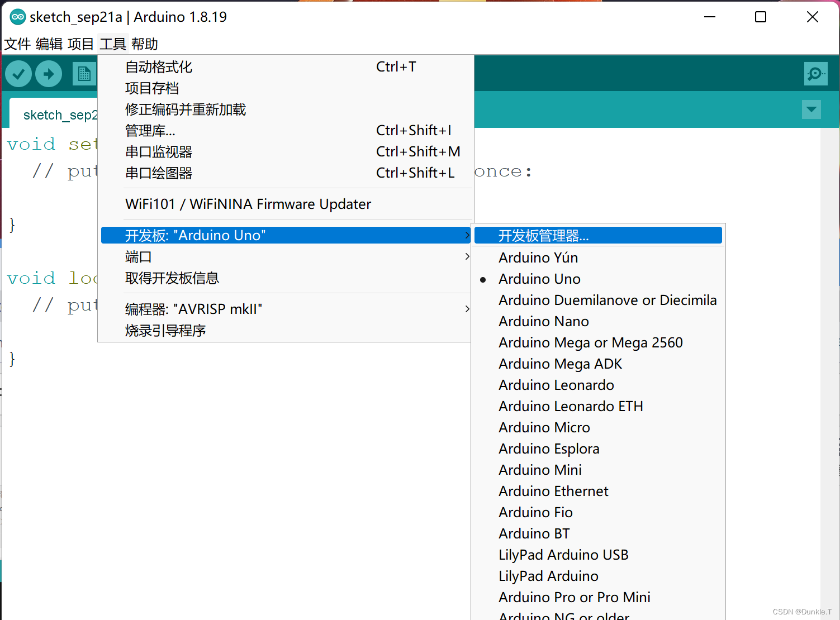
Task: Select the Arduino Mega ADK board
Action: pos(598,364)
